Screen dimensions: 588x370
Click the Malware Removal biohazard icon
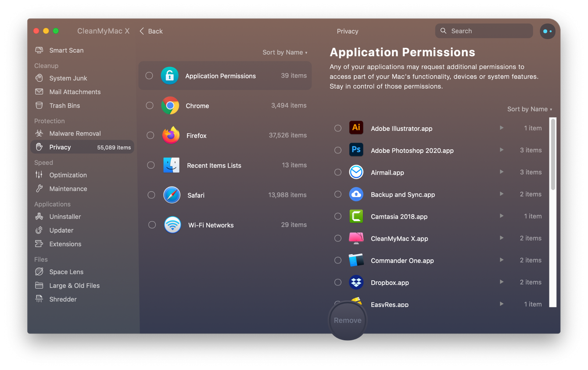tap(39, 133)
